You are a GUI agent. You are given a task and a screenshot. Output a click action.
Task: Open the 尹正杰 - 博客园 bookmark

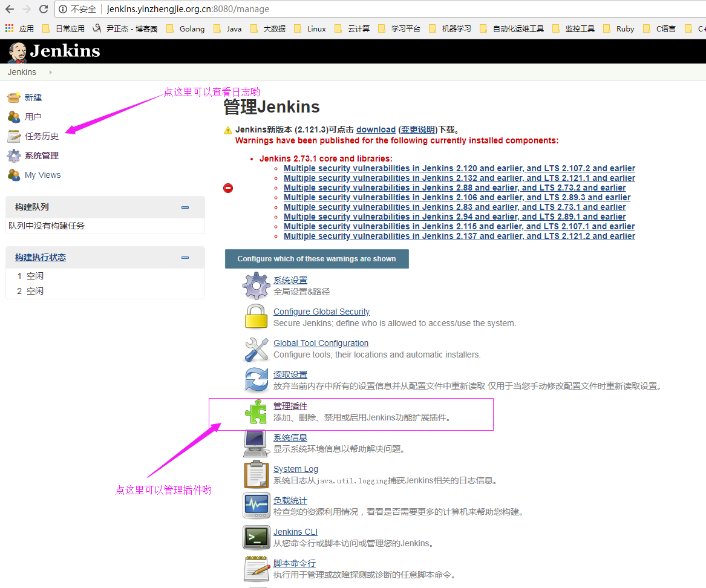(125, 29)
